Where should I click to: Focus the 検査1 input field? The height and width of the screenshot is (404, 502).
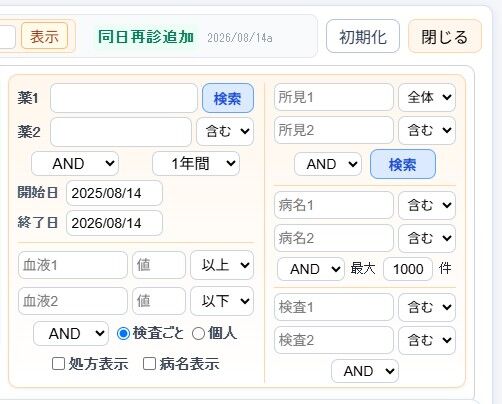(x=334, y=307)
